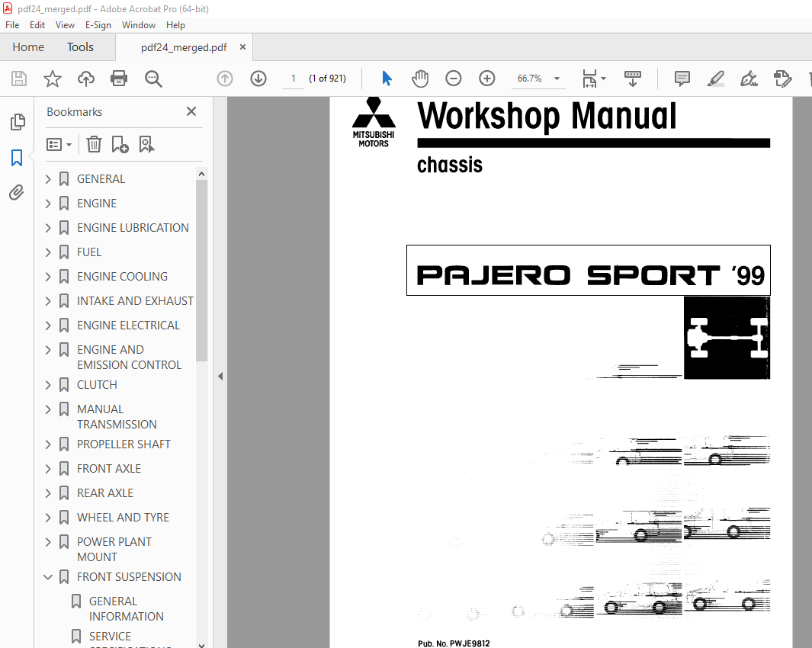The height and width of the screenshot is (648, 812).
Task: Toggle the scrolling mode keyboard icon
Action: coord(632,79)
